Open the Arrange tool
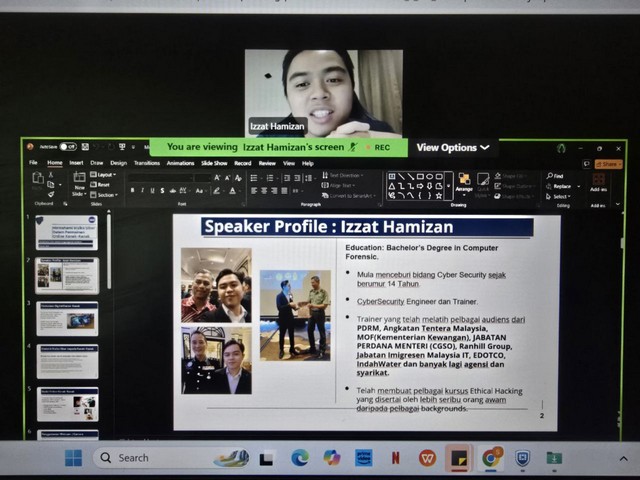Image resolution: width=640 pixels, height=480 pixels. [x=464, y=181]
